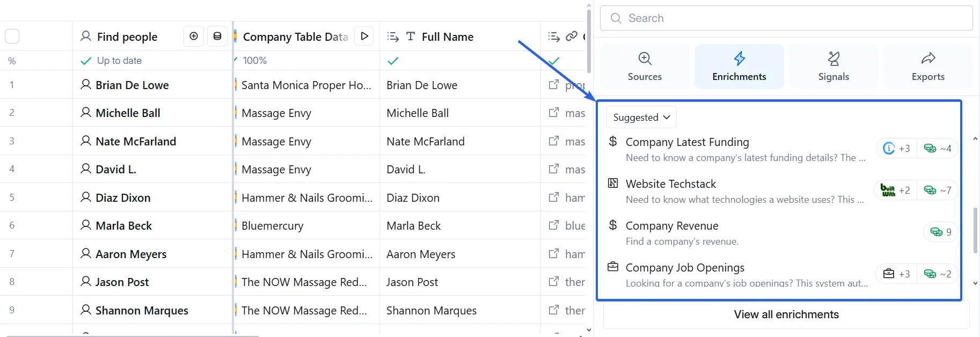Open external link icon in David L. row

click(554, 169)
